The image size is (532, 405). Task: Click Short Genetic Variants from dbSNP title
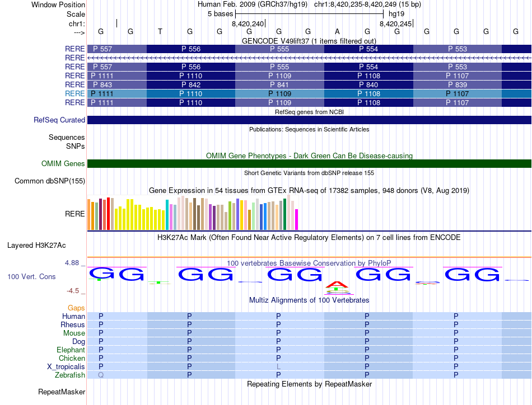[x=309, y=173]
